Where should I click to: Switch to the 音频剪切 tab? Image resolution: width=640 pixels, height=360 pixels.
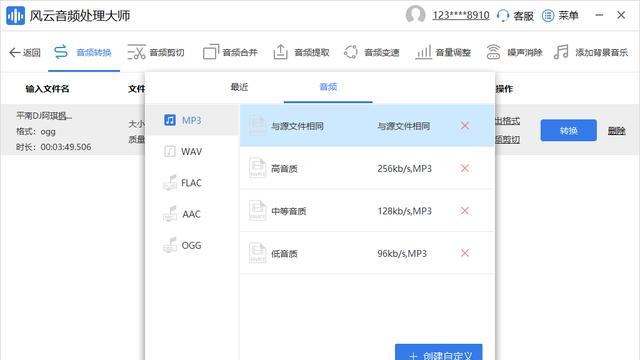(x=156, y=52)
